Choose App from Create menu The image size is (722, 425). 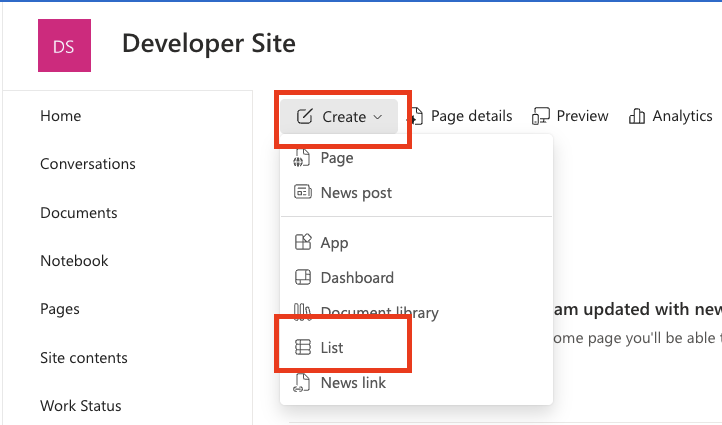pyautogui.click(x=416, y=242)
